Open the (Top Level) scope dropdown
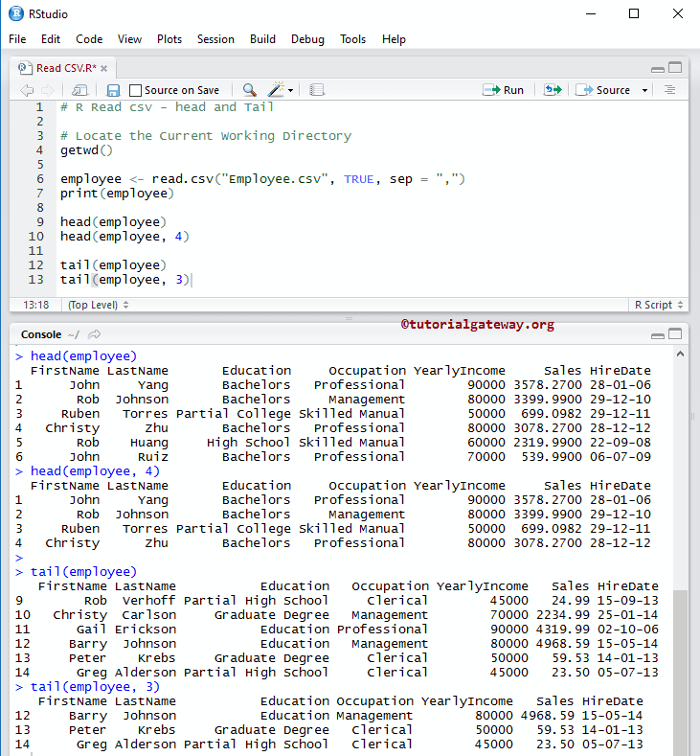700x756 pixels. (x=98, y=305)
